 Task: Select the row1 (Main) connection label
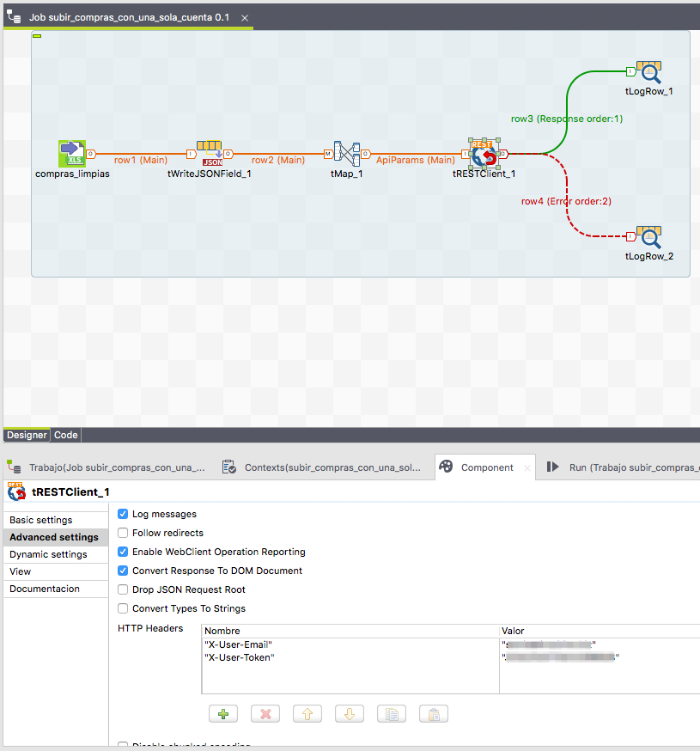(141, 160)
